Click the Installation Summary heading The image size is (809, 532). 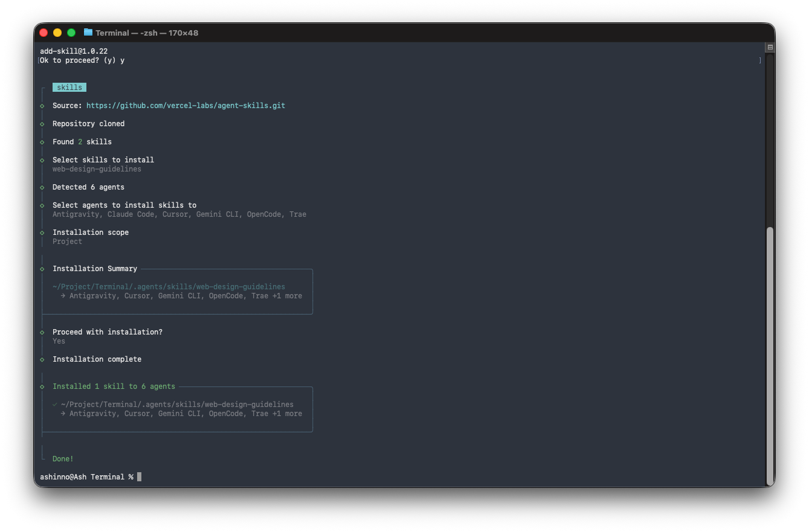point(95,269)
